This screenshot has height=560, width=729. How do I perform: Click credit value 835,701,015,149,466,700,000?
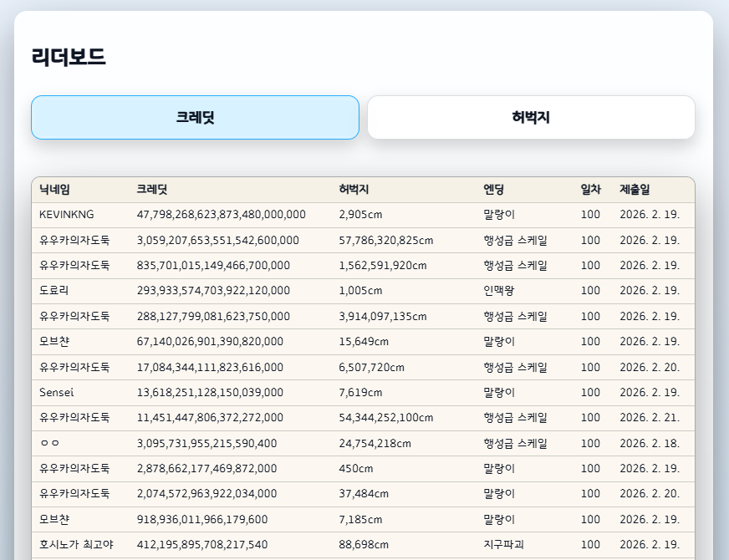(213, 265)
